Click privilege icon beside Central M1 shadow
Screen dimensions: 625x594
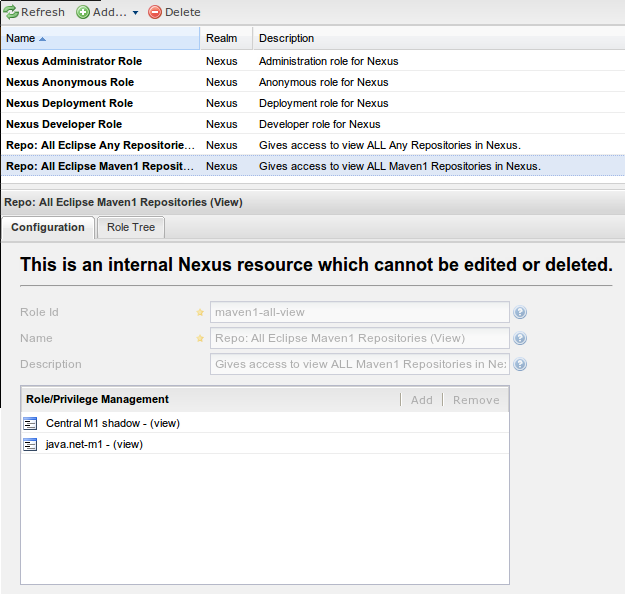(30, 423)
